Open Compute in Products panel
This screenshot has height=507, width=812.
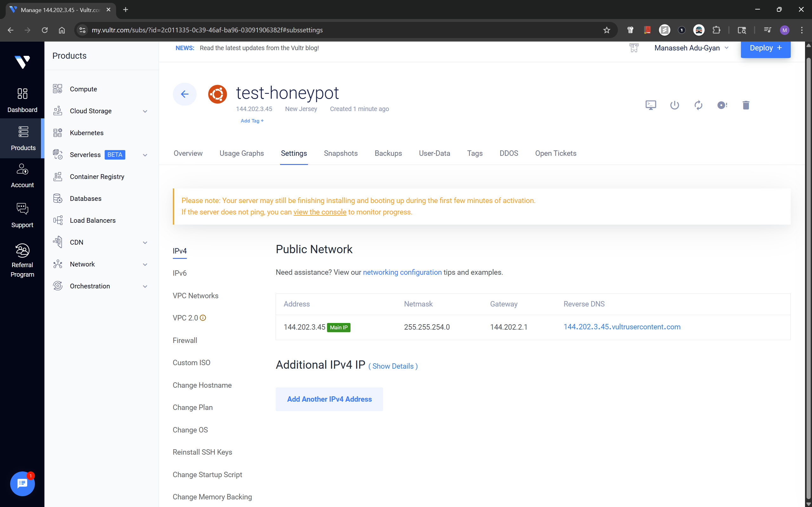[x=83, y=89]
